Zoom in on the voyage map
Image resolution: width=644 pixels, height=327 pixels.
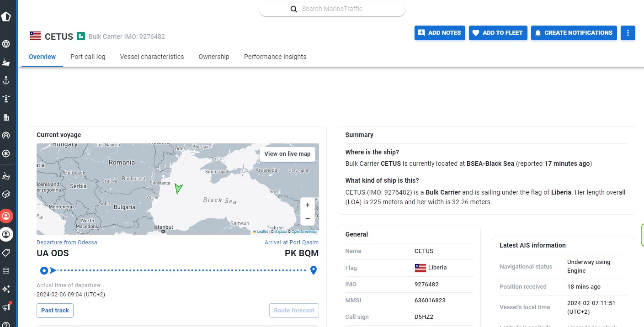pyautogui.click(x=308, y=205)
